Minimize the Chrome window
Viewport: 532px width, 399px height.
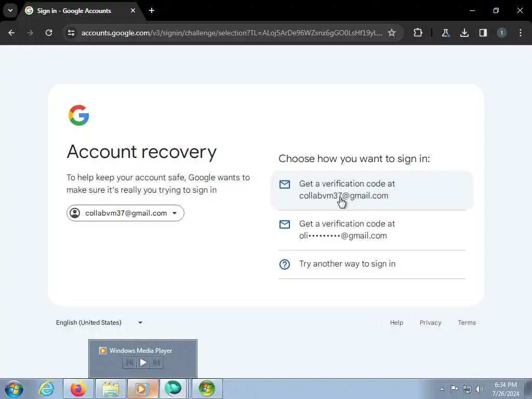tap(472, 10)
